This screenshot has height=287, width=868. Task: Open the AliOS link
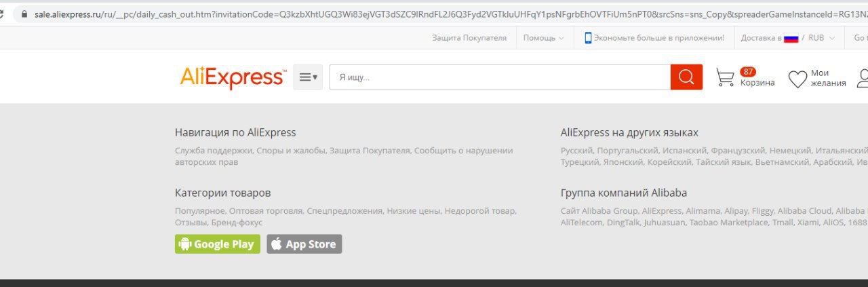(x=833, y=223)
